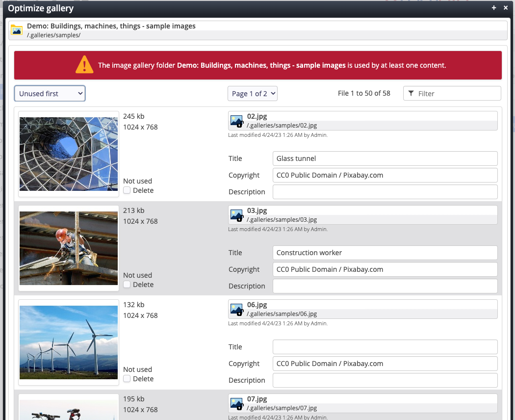Click the '132 kb' file size text
The width and height of the screenshot is (515, 420).
tap(134, 305)
